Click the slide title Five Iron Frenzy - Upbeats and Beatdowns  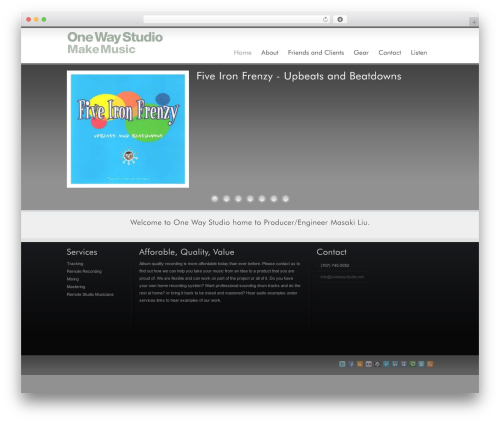click(x=299, y=76)
